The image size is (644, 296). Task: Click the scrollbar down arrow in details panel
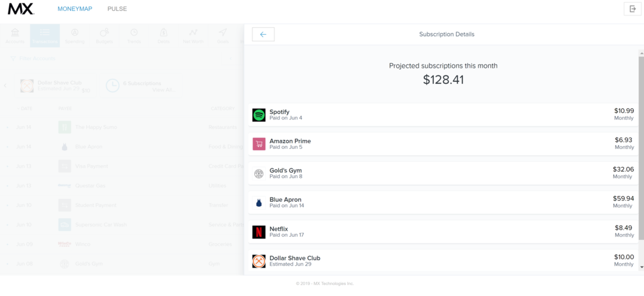(x=641, y=267)
